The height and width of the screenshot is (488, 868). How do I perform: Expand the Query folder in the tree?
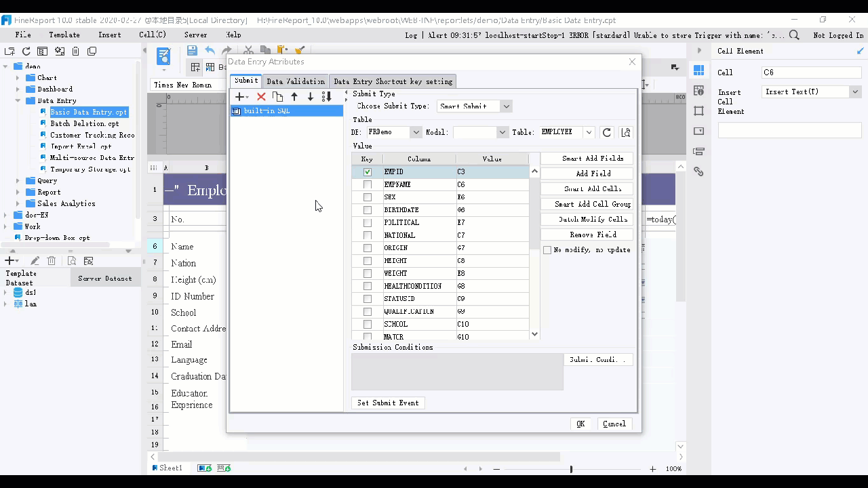(x=18, y=181)
